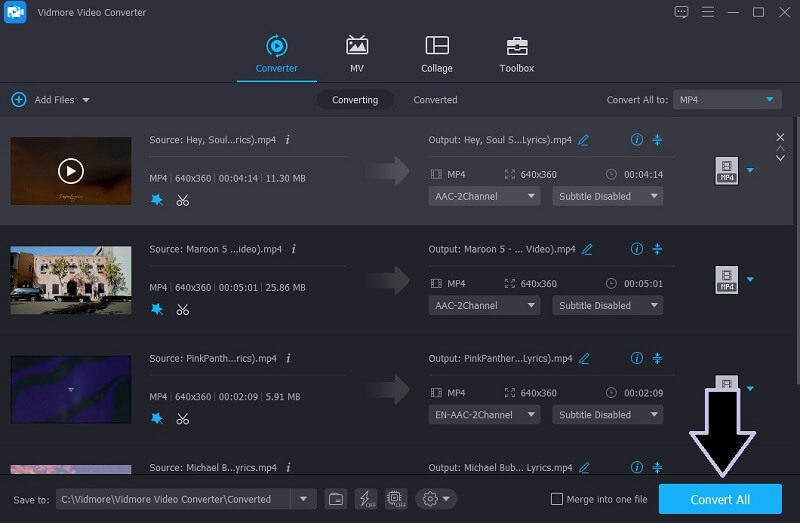Click the split icon for PinkPanther output
This screenshot has width=800, height=523.
[x=657, y=358]
